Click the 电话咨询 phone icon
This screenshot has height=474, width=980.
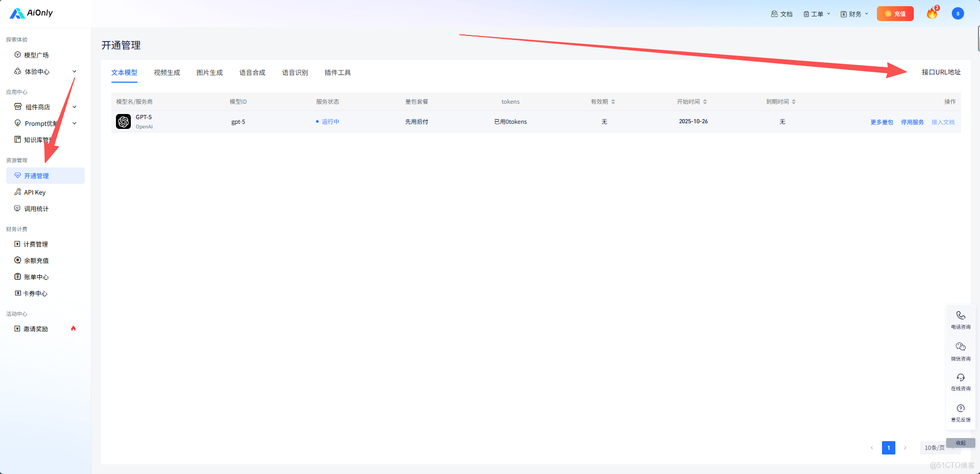click(x=961, y=315)
